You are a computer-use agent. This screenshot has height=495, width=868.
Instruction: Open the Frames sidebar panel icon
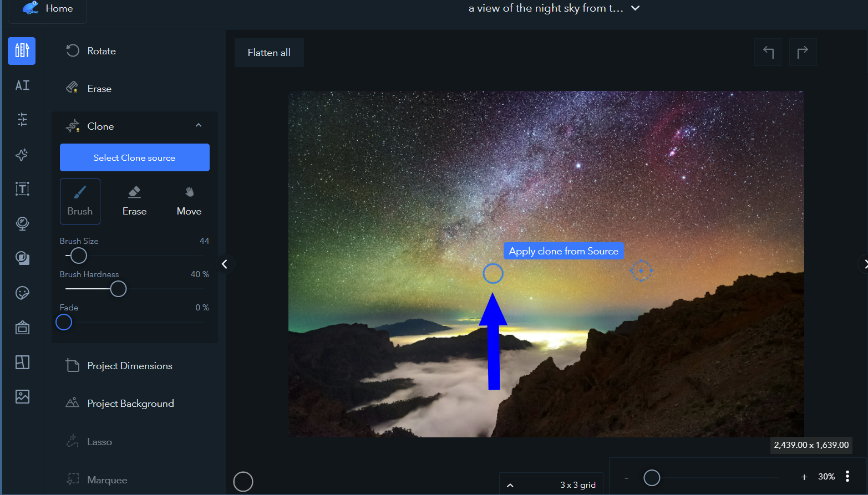pos(22,328)
